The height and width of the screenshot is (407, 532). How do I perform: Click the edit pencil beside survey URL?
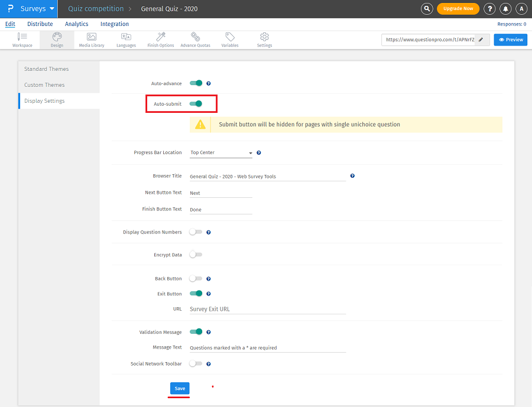point(482,40)
